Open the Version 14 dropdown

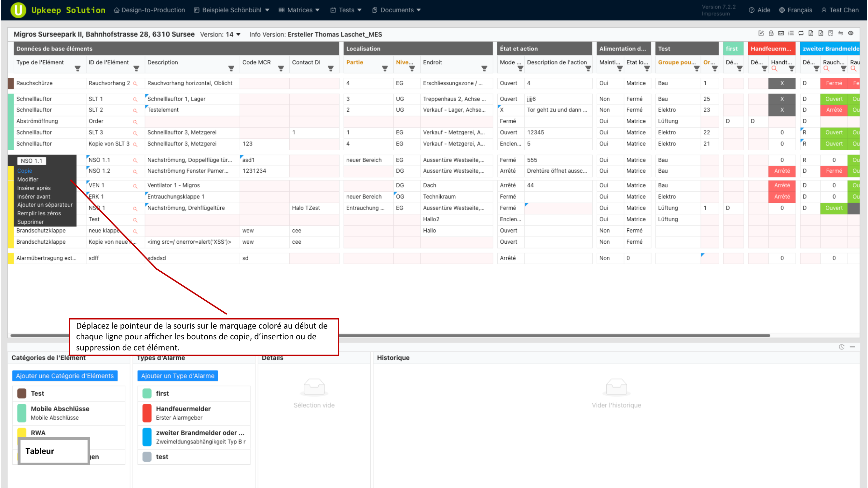[238, 34]
